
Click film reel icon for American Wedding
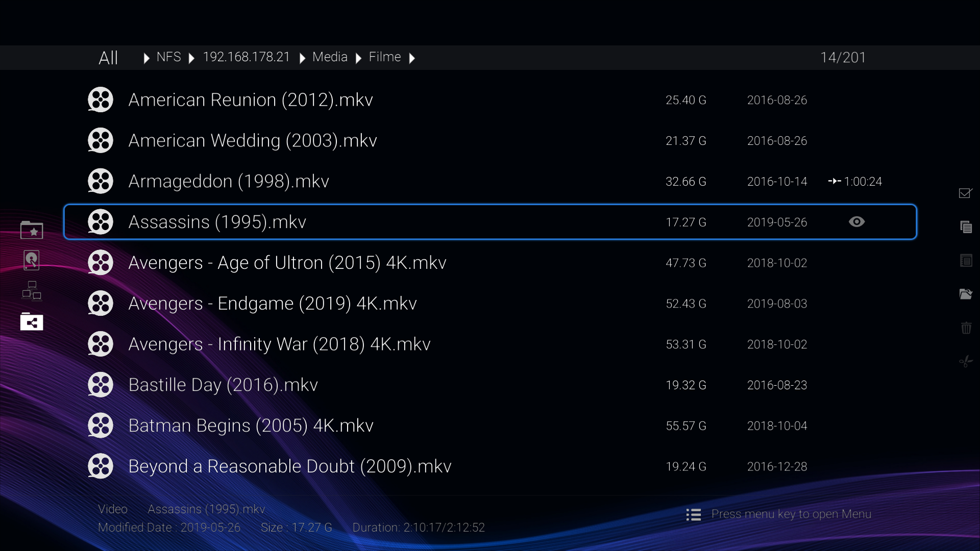coord(101,140)
